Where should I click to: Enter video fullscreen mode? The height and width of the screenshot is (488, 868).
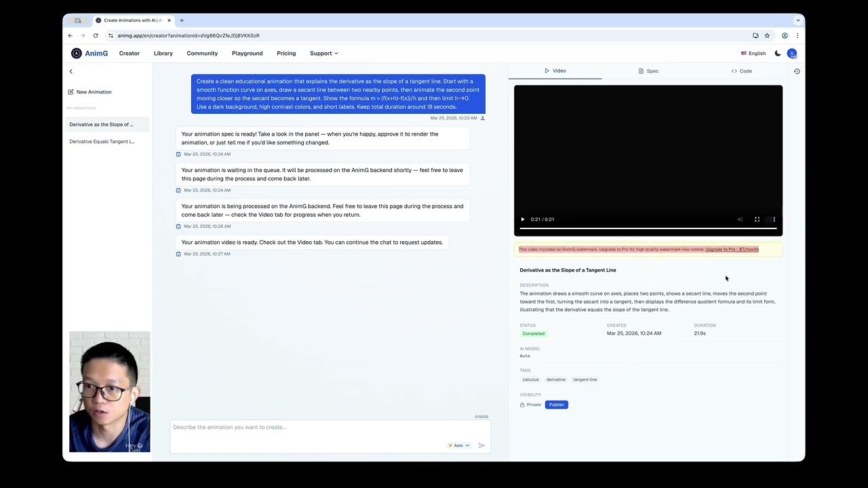tap(757, 219)
